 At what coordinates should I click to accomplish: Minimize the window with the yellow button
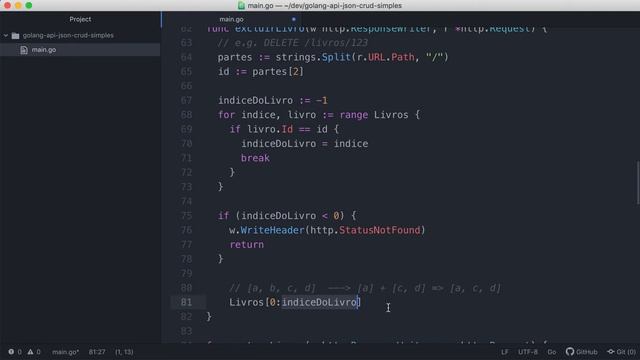click(x=18, y=5)
